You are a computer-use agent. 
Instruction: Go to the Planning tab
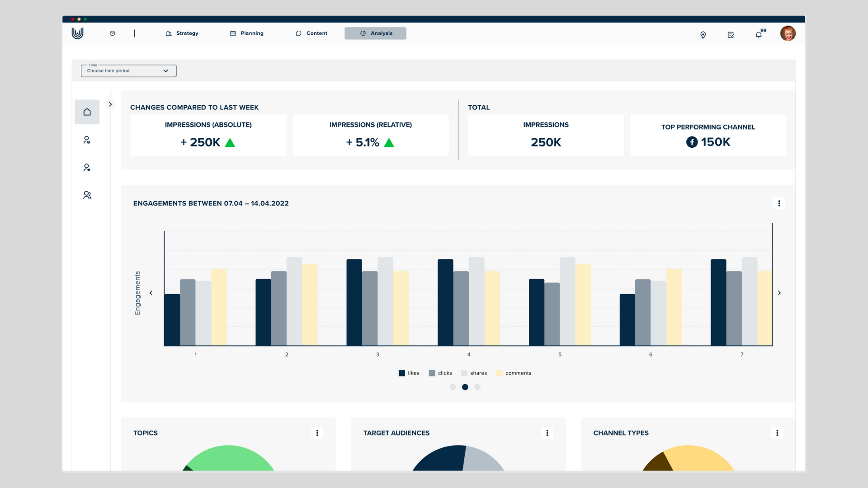247,33
